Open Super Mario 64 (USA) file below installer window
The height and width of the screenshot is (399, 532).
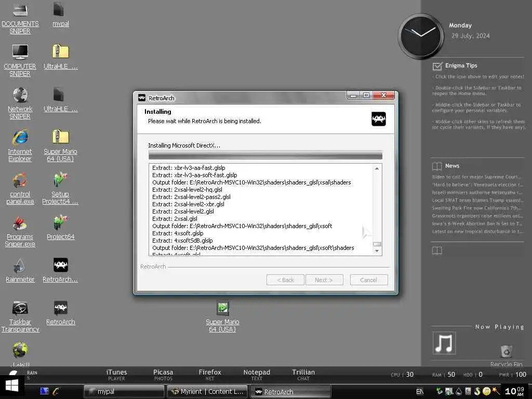tap(222, 316)
